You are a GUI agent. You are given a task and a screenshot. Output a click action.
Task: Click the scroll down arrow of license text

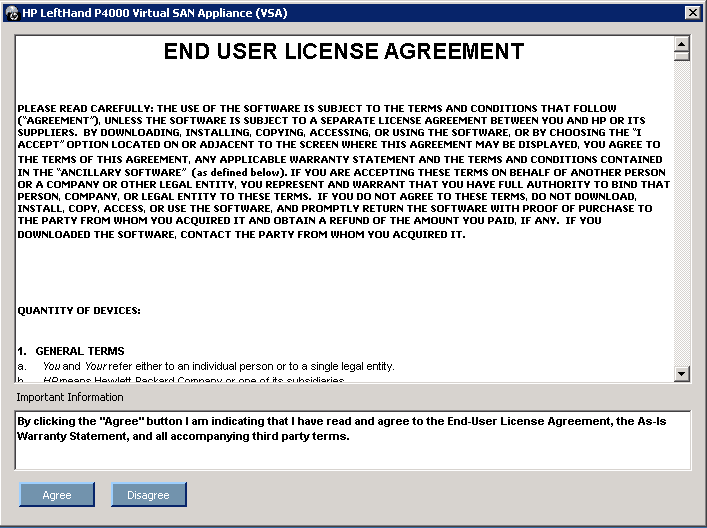[681, 373]
